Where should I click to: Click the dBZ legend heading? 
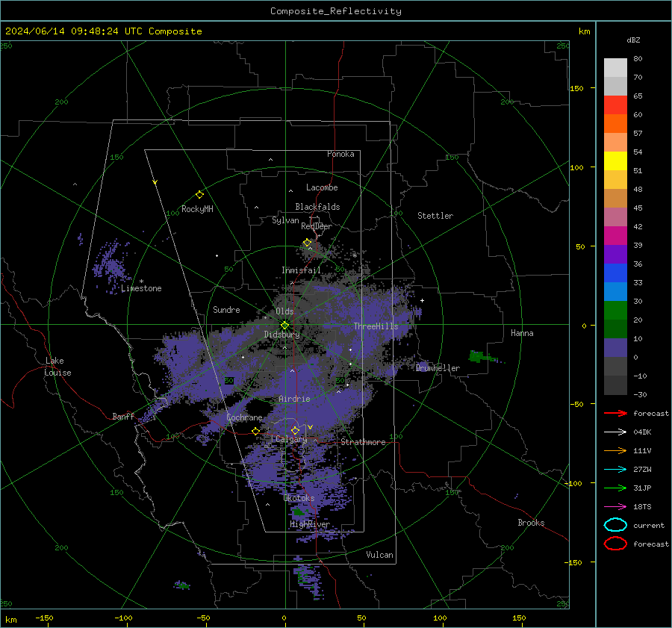tap(633, 40)
